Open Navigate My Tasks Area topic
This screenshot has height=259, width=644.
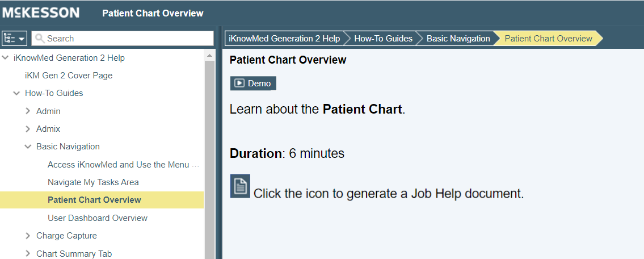[93, 182]
